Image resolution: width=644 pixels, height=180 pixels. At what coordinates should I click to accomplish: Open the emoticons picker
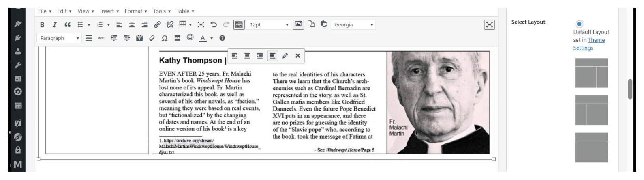[x=190, y=38]
